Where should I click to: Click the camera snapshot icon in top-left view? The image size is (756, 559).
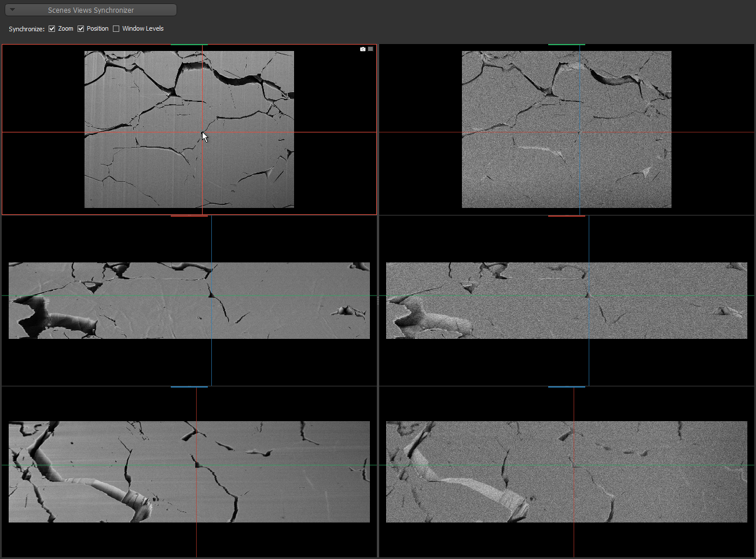(x=363, y=49)
